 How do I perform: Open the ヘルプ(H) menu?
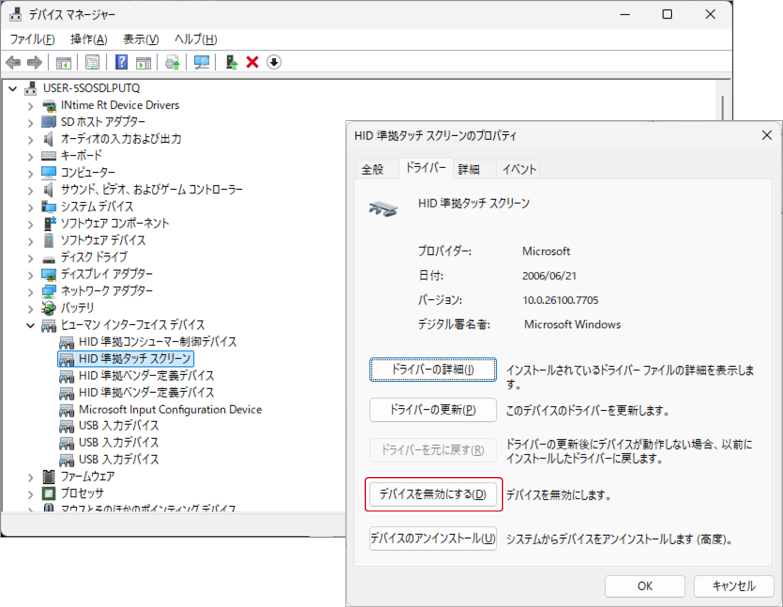pyautogui.click(x=195, y=39)
